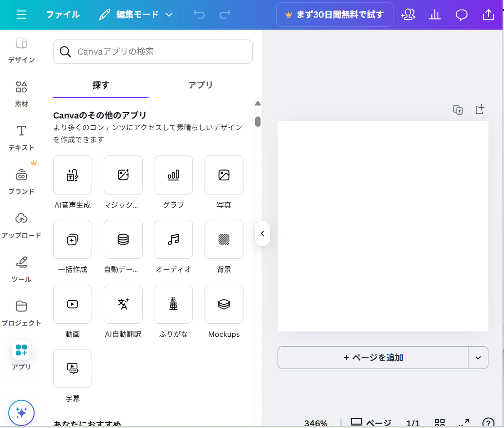504x428 pixels.
Task: Click the ページを追加 button
Action: 373,357
